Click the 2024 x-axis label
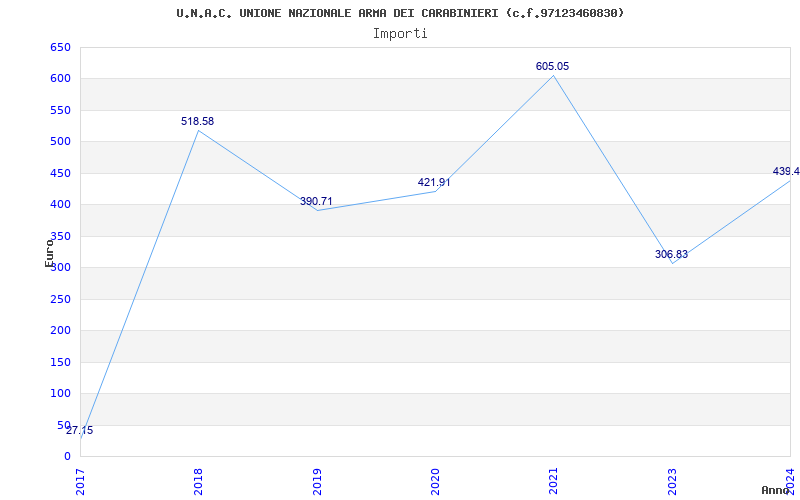800x500 pixels. [x=790, y=481]
